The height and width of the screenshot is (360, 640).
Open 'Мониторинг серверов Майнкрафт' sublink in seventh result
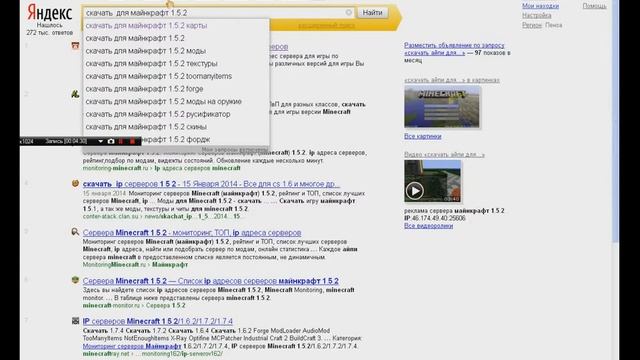point(132,346)
